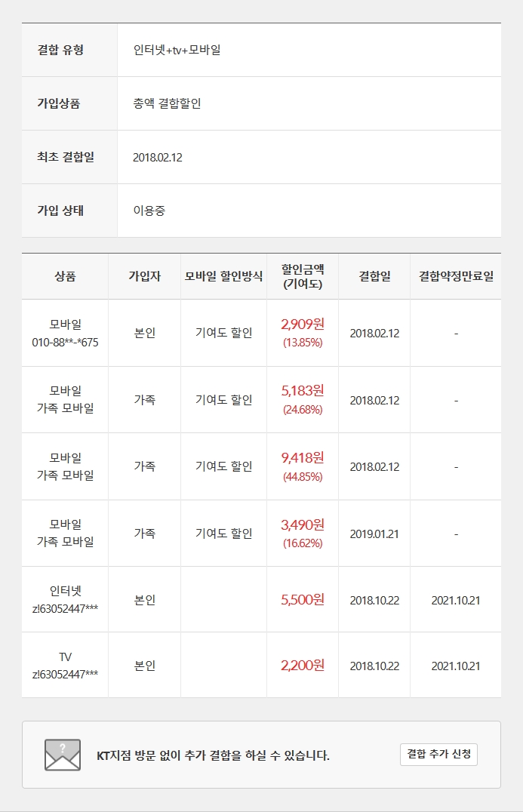
Task: Click the 2019.01.21 결합일 date
Action: 374,534
